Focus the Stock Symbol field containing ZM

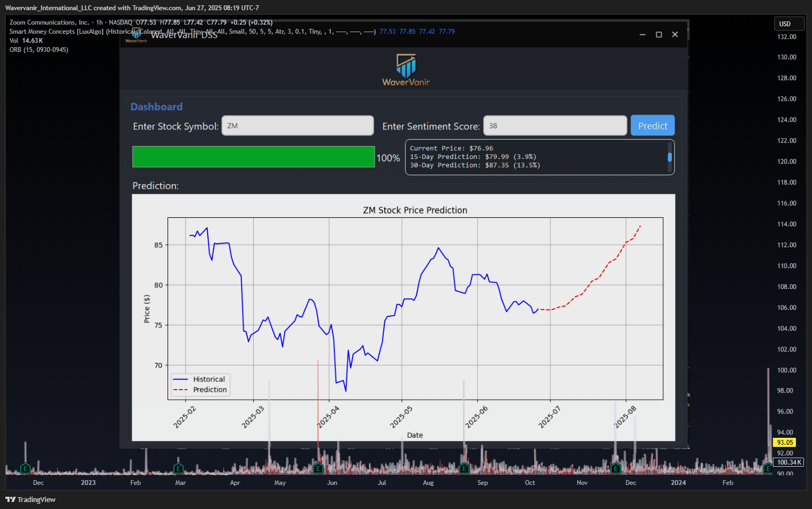[x=298, y=126]
